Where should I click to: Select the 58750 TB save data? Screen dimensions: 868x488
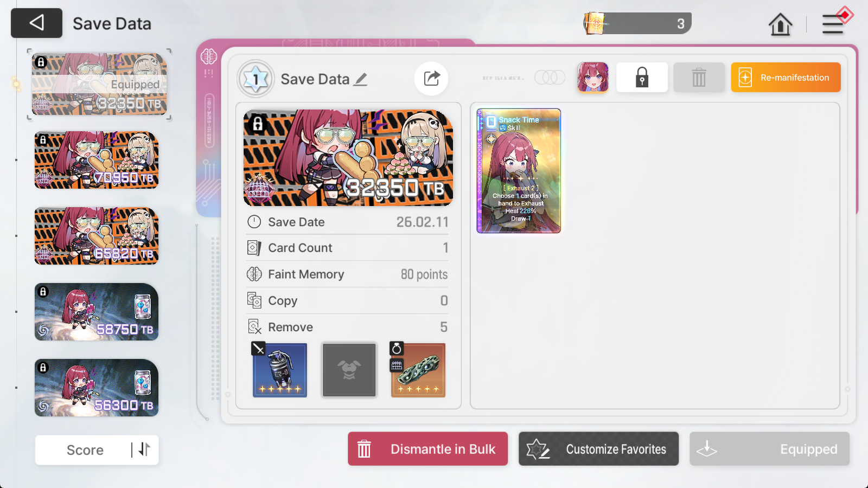click(97, 312)
